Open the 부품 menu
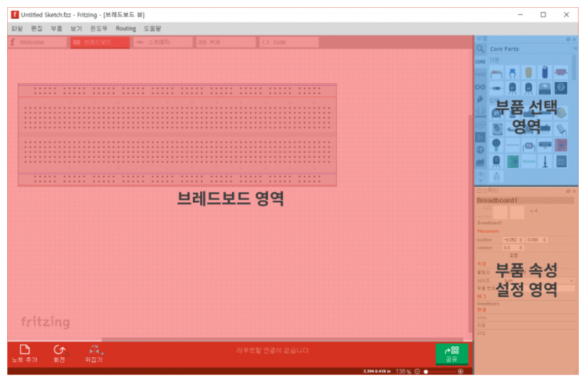Image resolution: width=588 pixels, height=380 pixels. click(56, 29)
